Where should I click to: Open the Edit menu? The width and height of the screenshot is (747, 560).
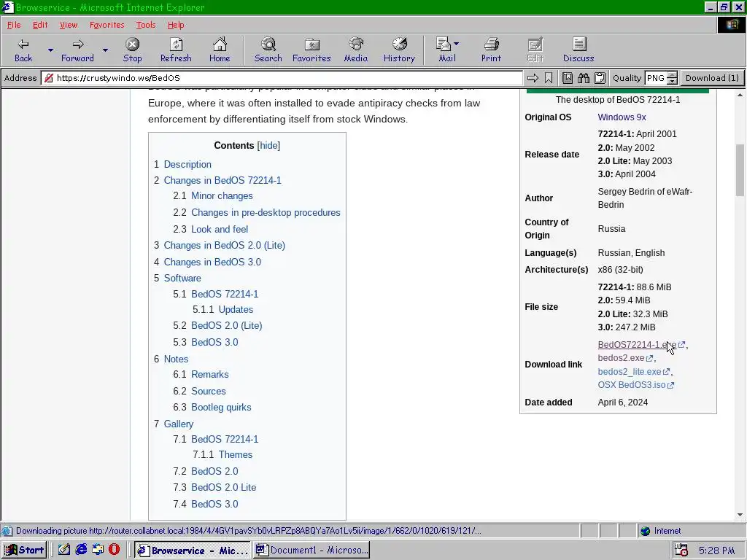pyautogui.click(x=40, y=25)
